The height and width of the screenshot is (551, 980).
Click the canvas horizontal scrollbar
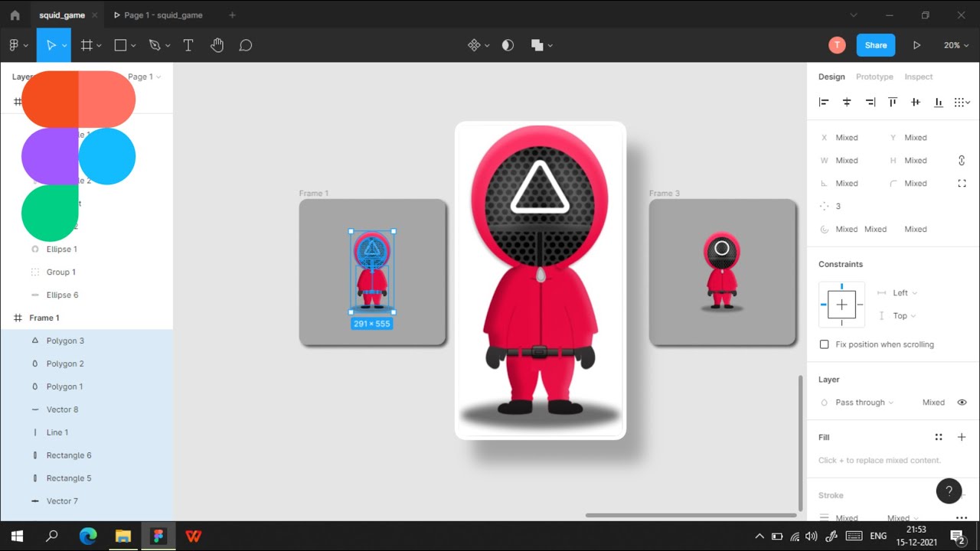tap(691, 515)
